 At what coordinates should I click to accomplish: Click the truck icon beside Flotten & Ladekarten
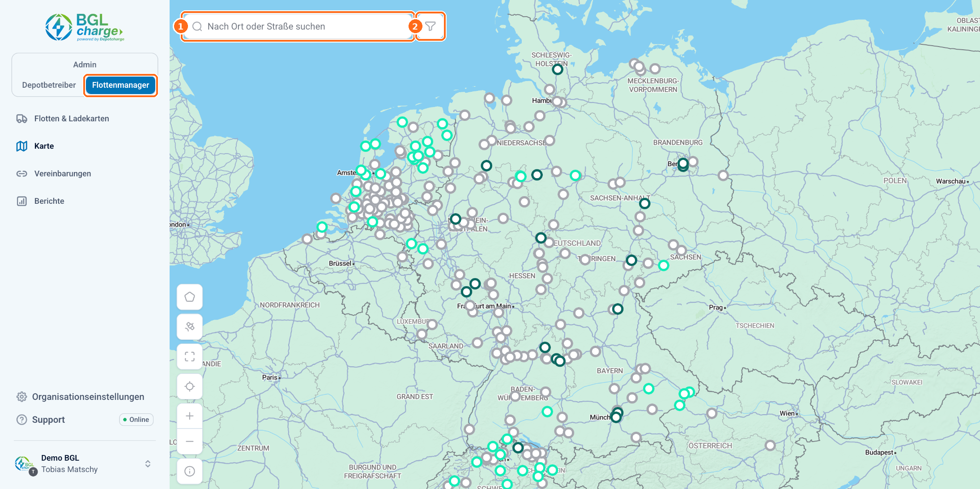[x=21, y=119]
